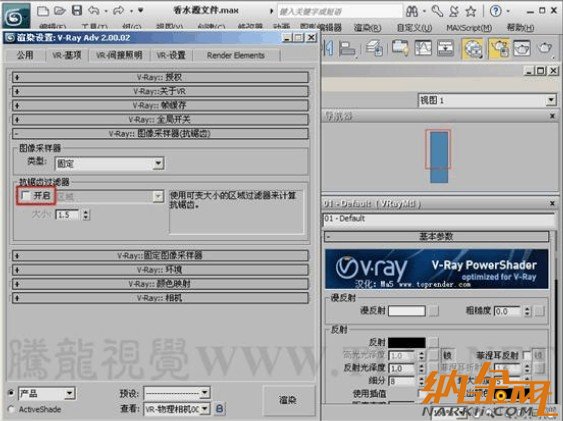Enable the antialiasing filter 开启 checkbox

pyautogui.click(x=25, y=196)
